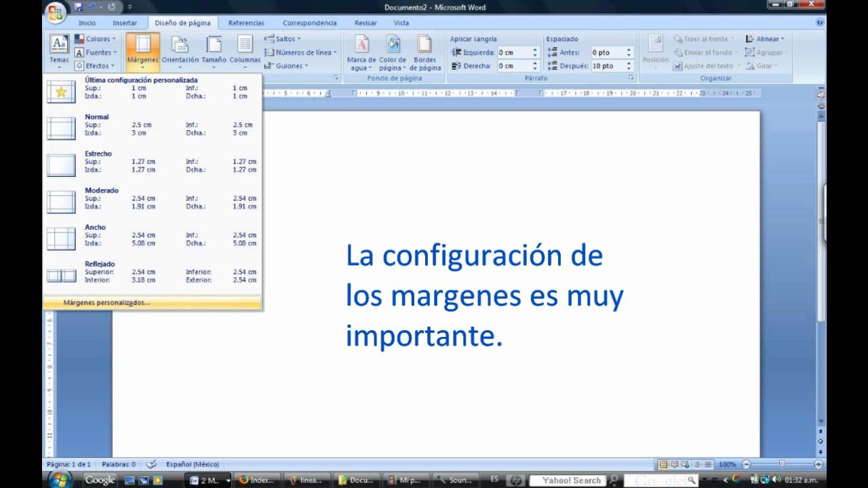Viewport: 868px width, 488px height.
Task: Click Enviar al fondo button
Action: [706, 52]
